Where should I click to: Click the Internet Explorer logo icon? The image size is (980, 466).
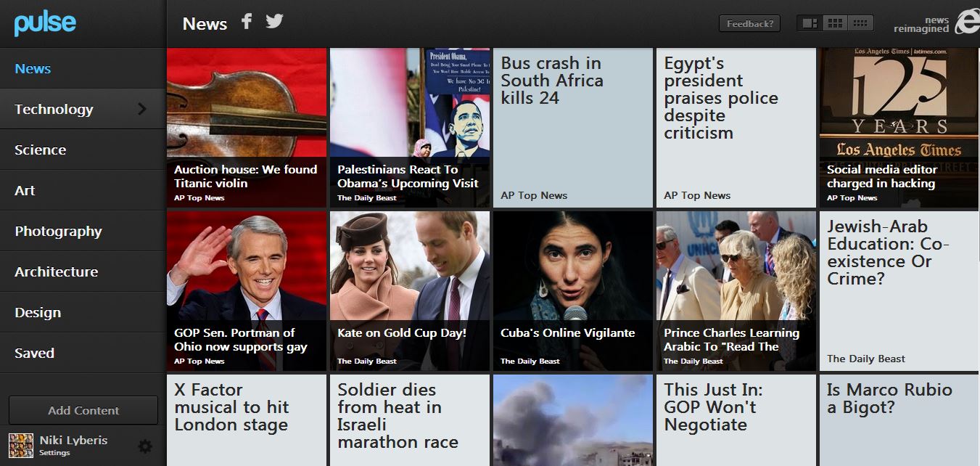click(967, 23)
